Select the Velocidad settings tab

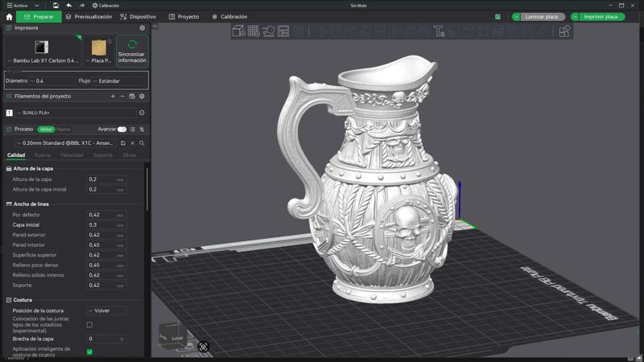click(x=72, y=155)
